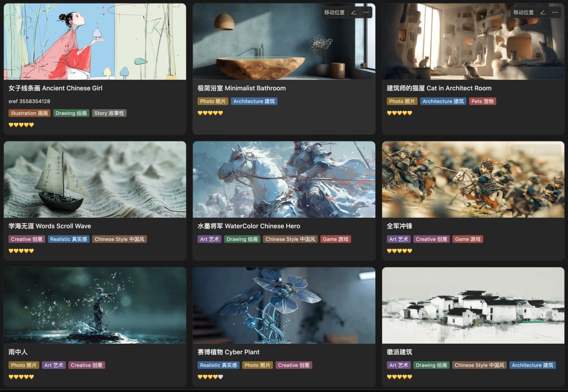Open the WaterColor Chinese Hero horseman image
The height and width of the screenshot is (392, 568).
(x=284, y=180)
